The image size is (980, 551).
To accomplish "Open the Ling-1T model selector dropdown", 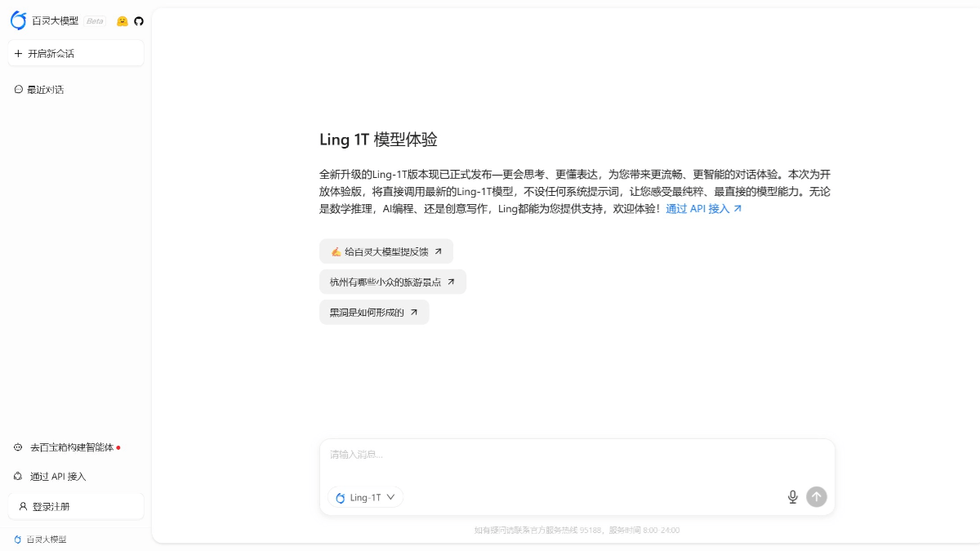I will pyautogui.click(x=365, y=497).
